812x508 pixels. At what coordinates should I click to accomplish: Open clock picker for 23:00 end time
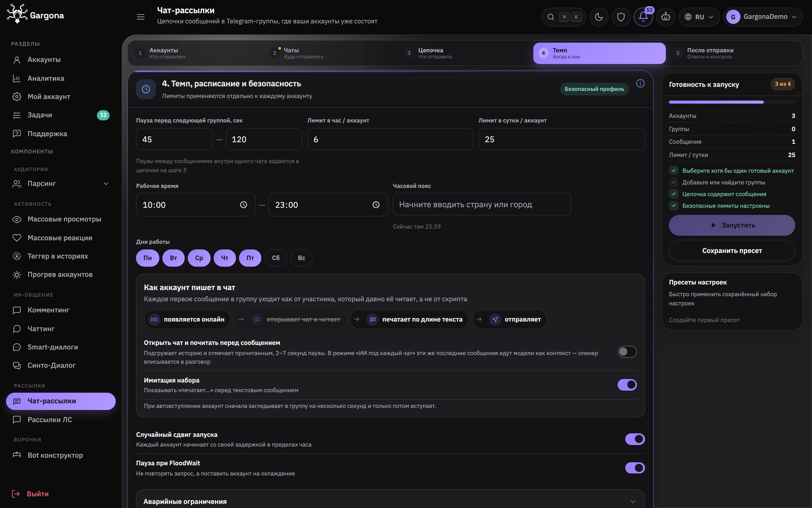(376, 205)
